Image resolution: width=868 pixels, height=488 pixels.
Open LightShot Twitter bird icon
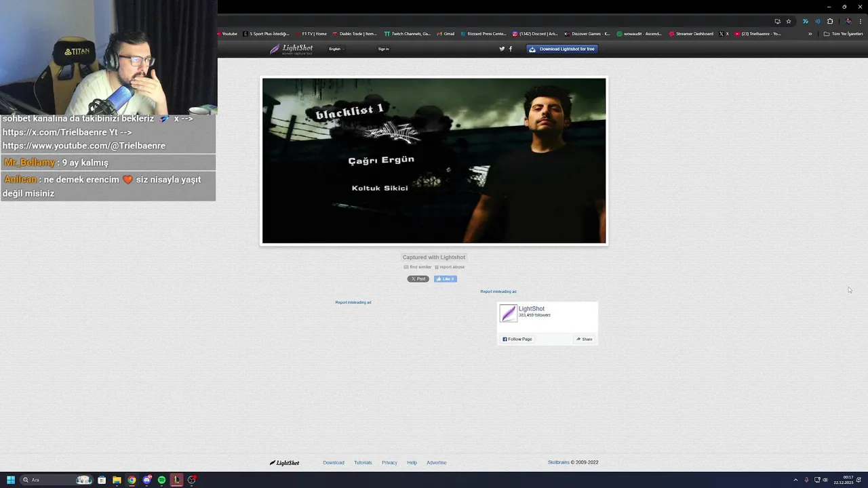tap(502, 49)
